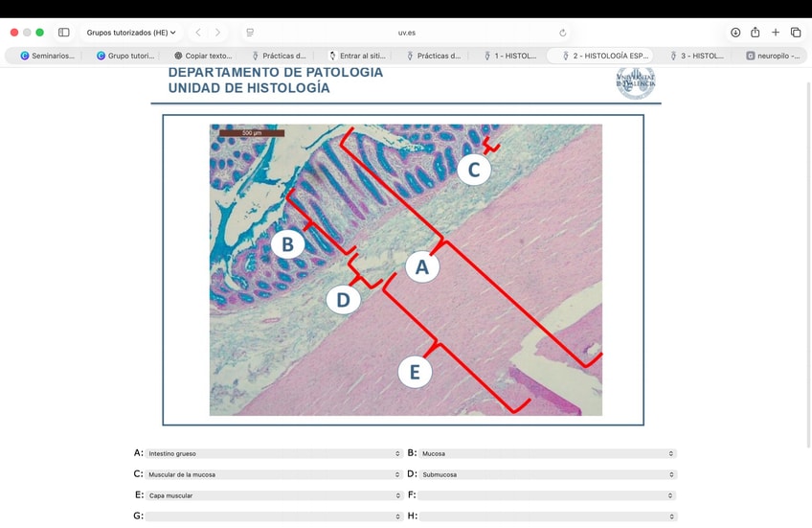812x528 pixels.
Task: Toggle the Safari sidebar icon
Action: click(64, 33)
